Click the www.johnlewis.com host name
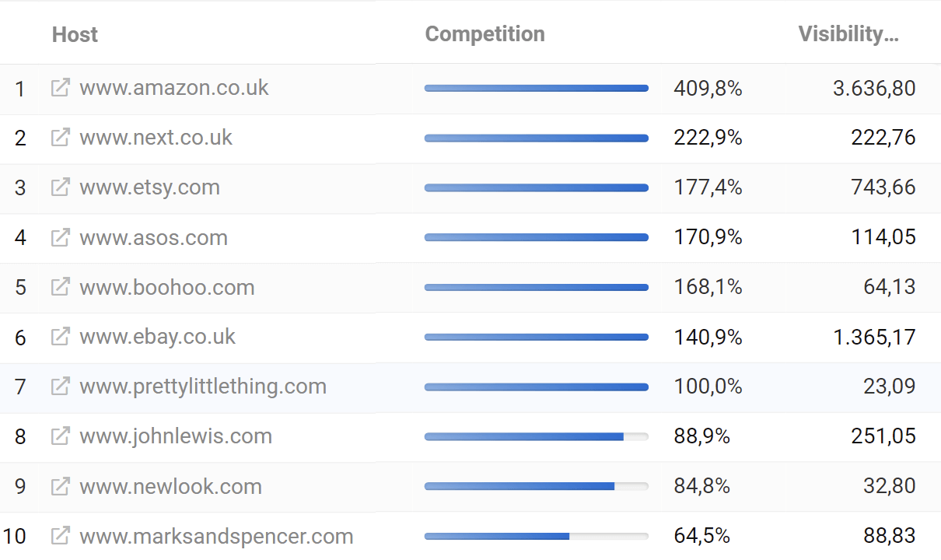The width and height of the screenshot is (941, 560). [176, 436]
